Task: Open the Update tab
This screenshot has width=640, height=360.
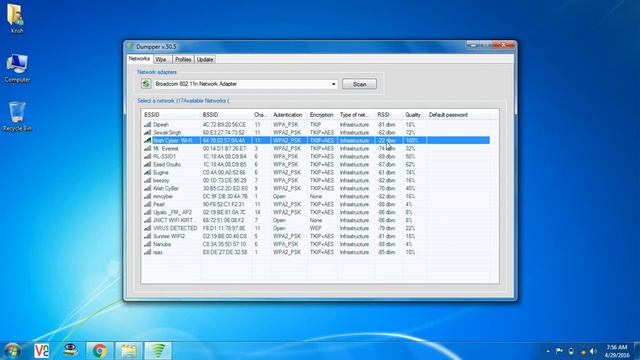Action: pyautogui.click(x=205, y=60)
